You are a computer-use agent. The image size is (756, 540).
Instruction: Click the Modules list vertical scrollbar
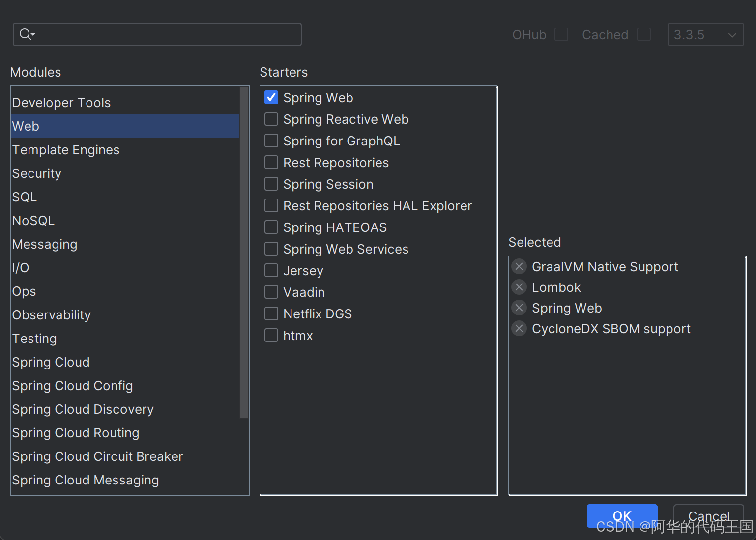[244, 253]
